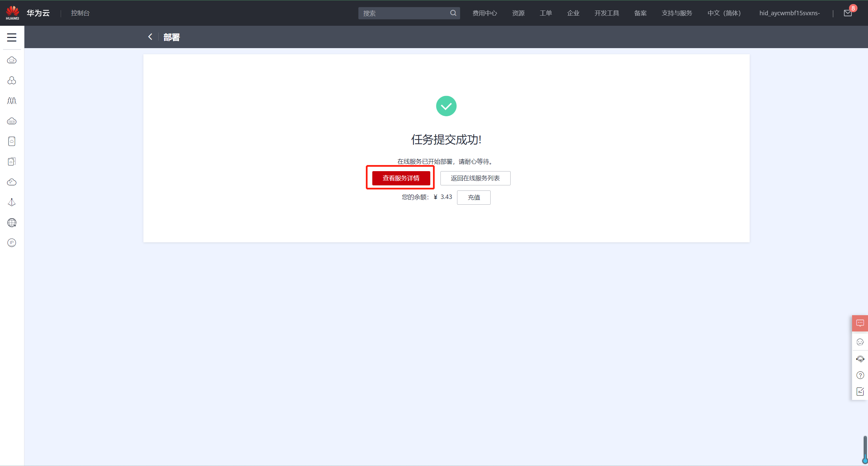
Task: Expand the hid_aycwmbf15svxns account menu
Action: point(789,13)
